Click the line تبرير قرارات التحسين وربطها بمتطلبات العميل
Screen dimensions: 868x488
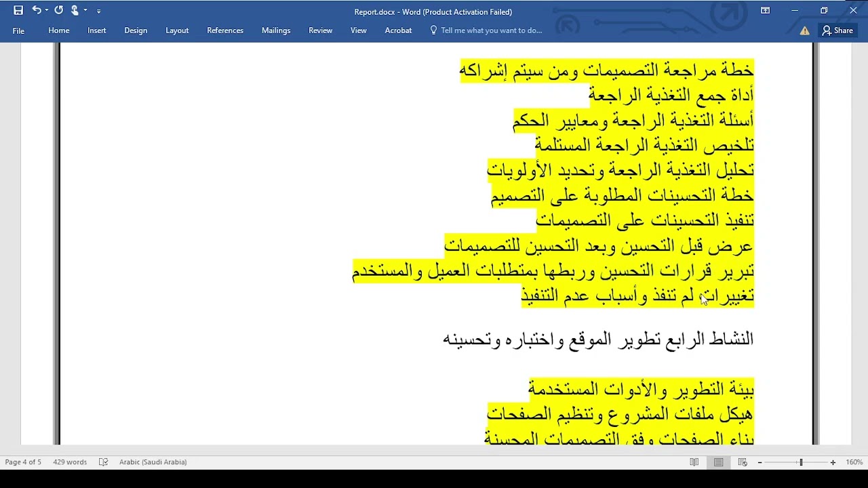point(553,270)
